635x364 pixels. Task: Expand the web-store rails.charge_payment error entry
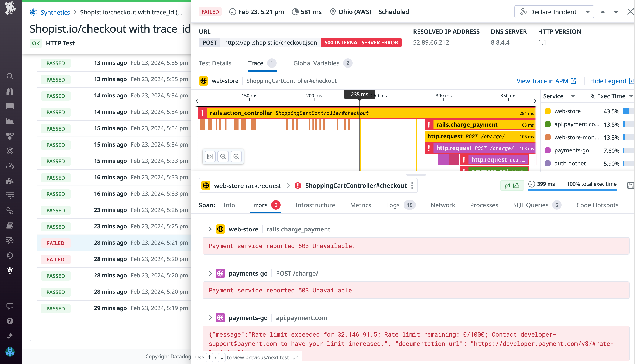pyautogui.click(x=210, y=229)
